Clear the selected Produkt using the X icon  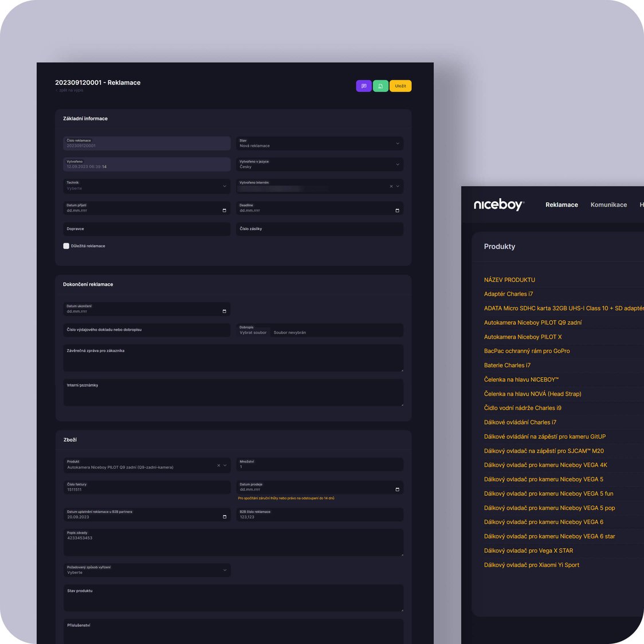[x=218, y=465]
